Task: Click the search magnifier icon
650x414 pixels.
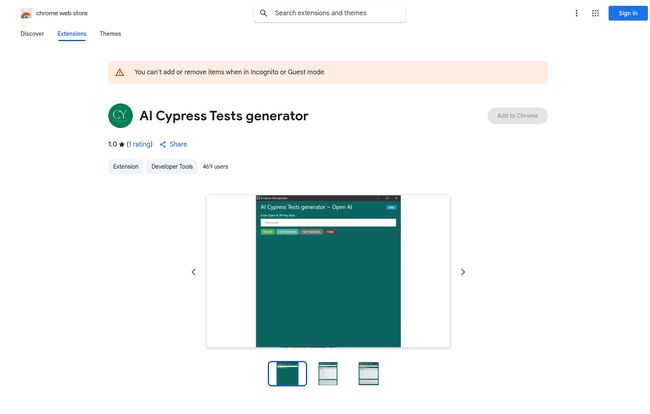Action: point(263,13)
